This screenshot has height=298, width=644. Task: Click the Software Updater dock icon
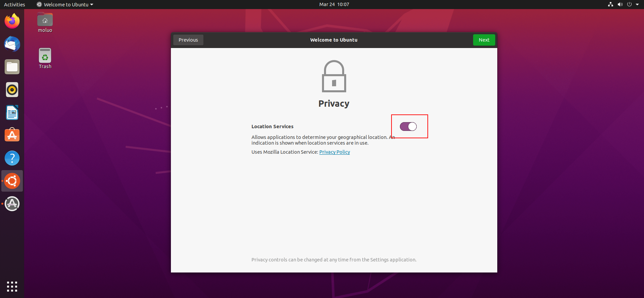[12, 204]
